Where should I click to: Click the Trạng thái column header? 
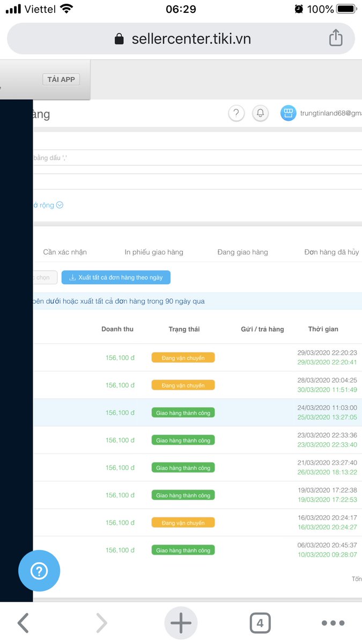click(184, 329)
